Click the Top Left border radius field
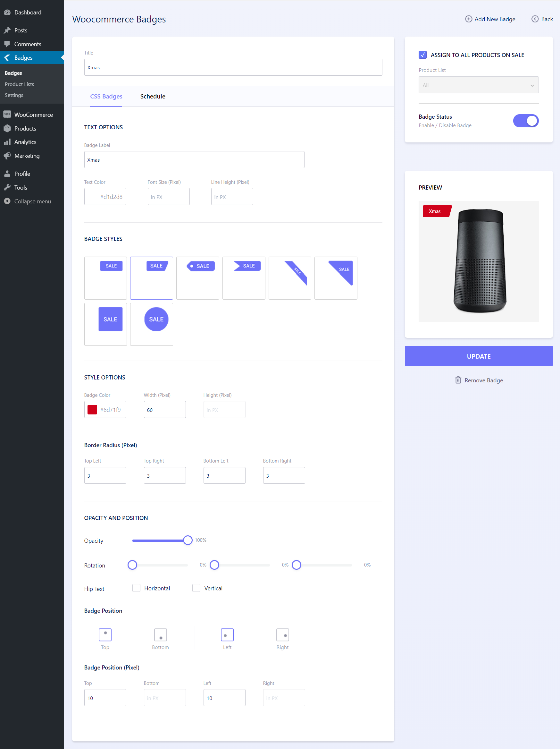 point(105,475)
